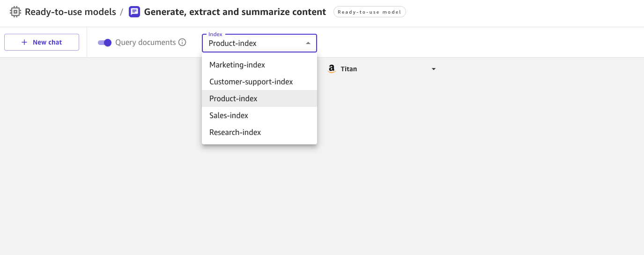This screenshot has height=255, width=644.
Task: Click the Titan model name
Action: click(348, 69)
